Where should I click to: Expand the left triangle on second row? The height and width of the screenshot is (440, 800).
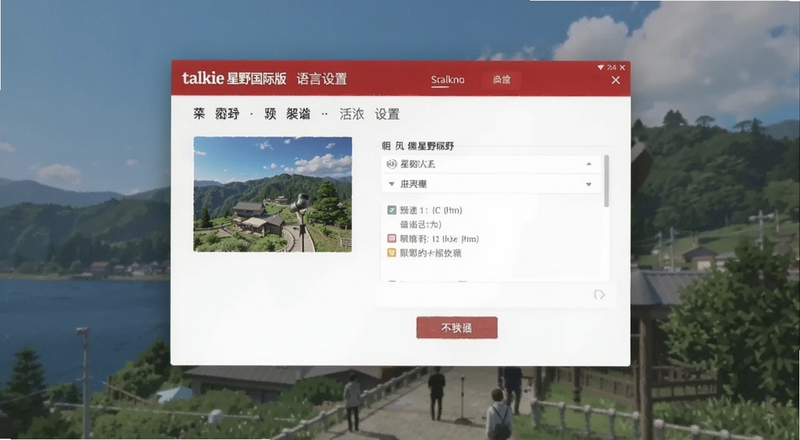coord(391,184)
